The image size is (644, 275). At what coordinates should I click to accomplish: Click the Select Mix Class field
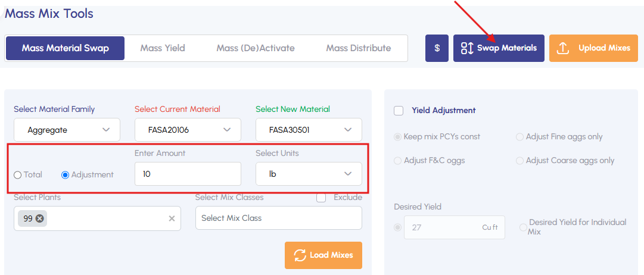278,218
